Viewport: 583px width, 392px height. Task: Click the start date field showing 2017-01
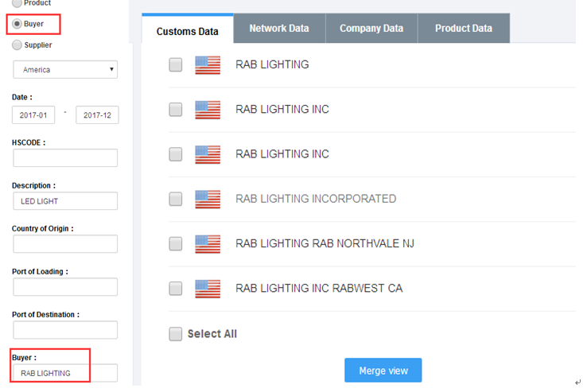pyautogui.click(x=33, y=115)
